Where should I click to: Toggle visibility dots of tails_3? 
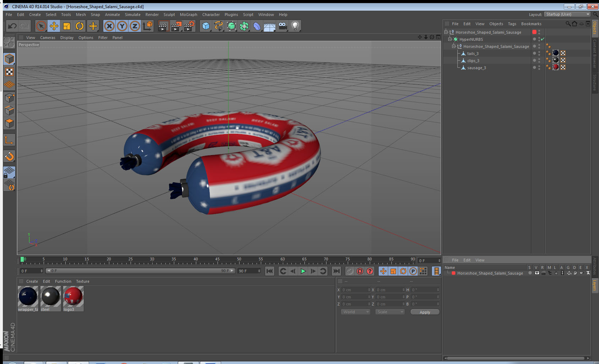[539, 53]
